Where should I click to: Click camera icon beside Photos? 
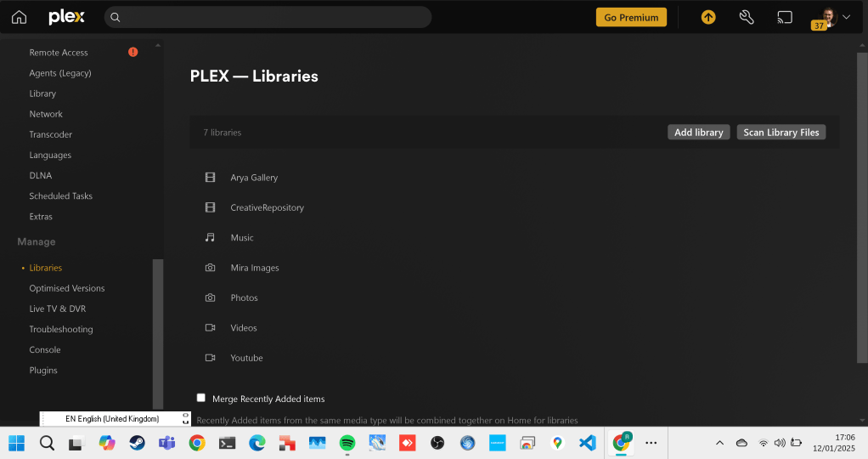click(x=210, y=297)
